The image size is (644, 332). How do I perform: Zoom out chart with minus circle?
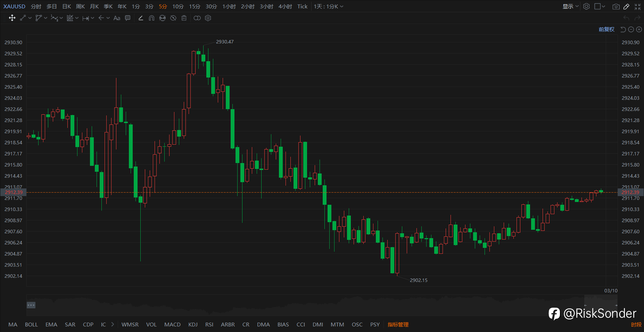[x=631, y=30]
